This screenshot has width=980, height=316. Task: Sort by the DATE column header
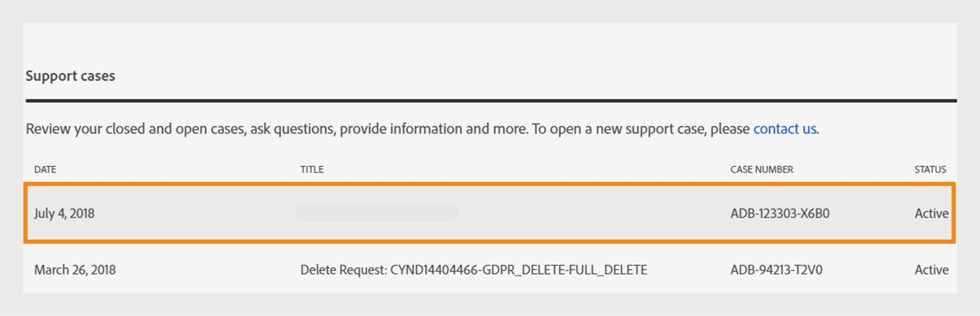[x=45, y=170]
